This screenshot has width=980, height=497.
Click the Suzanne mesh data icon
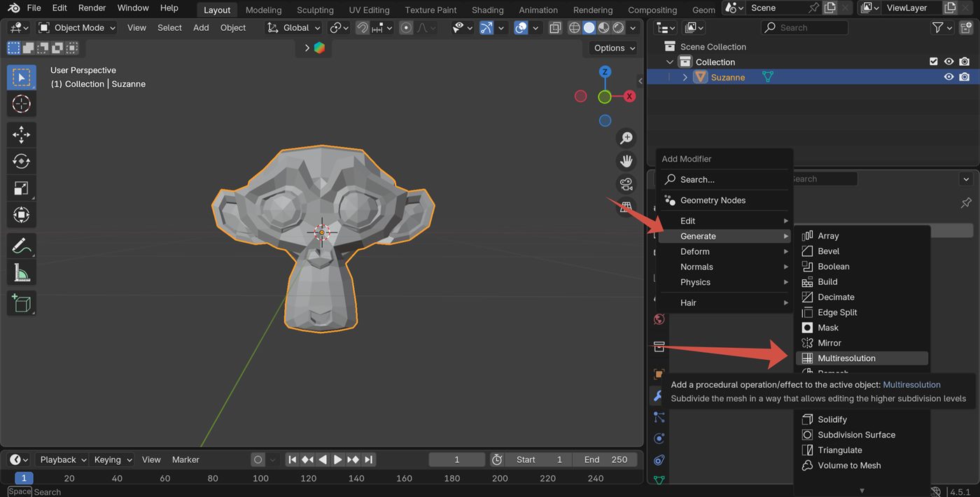(x=767, y=77)
